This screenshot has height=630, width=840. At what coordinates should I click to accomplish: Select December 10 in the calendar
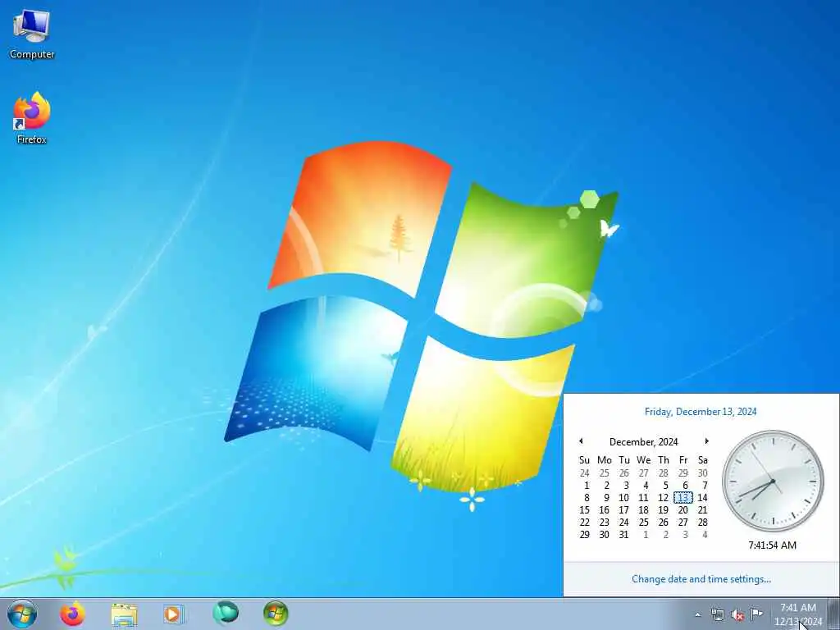(x=623, y=498)
